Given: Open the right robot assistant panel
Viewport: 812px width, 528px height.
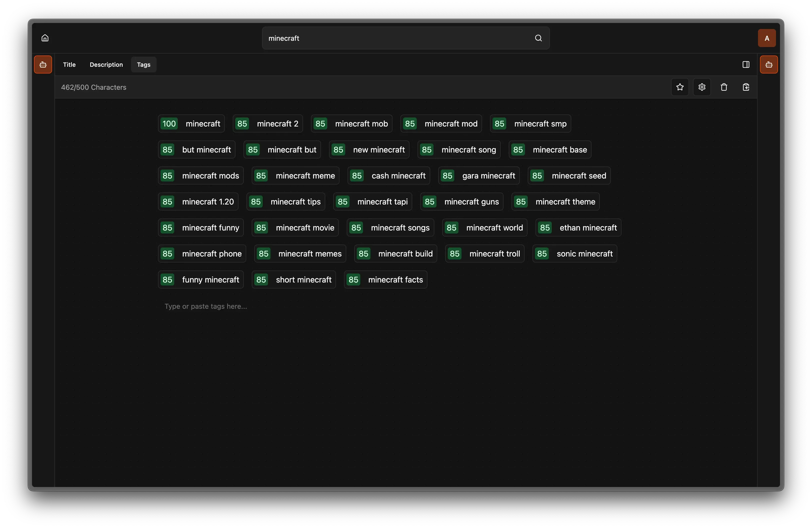Looking at the screenshot, I should pyautogui.click(x=769, y=64).
